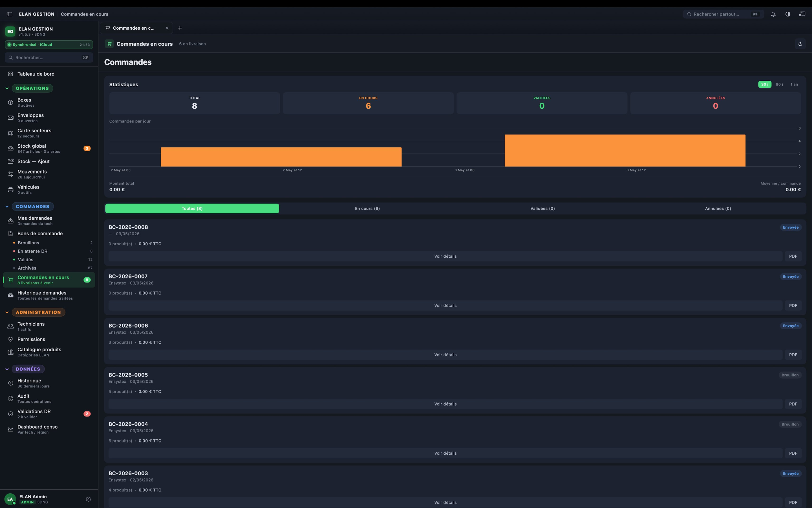The width and height of the screenshot is (812, 508).
Task: Open Véhicules car icon
Action: tap(10, 189)
